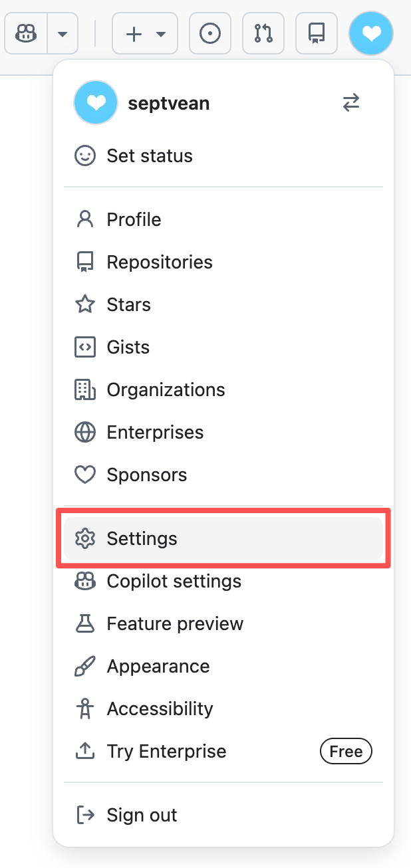
Task: Open the repositories icon in top bar
Action: [317, 33]
